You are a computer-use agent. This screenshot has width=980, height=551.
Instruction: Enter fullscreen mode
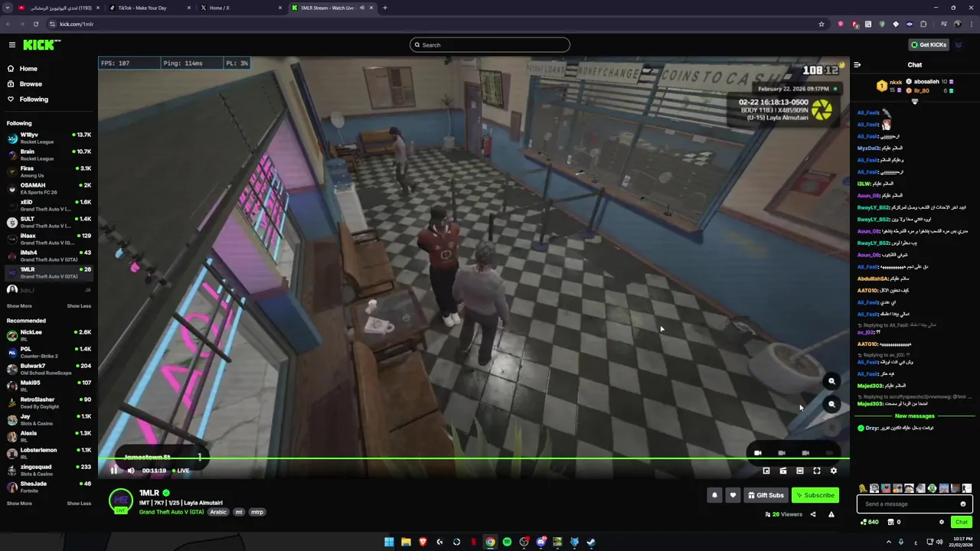(817, 471)
